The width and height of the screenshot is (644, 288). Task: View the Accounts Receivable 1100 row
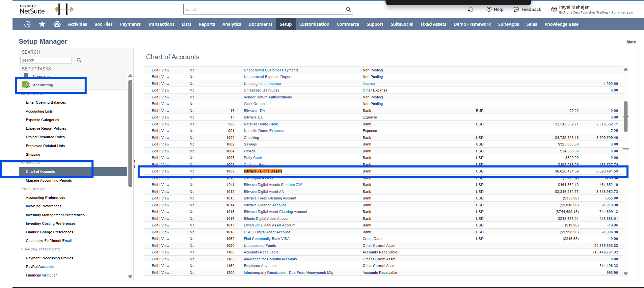click(x=165, y=252)
